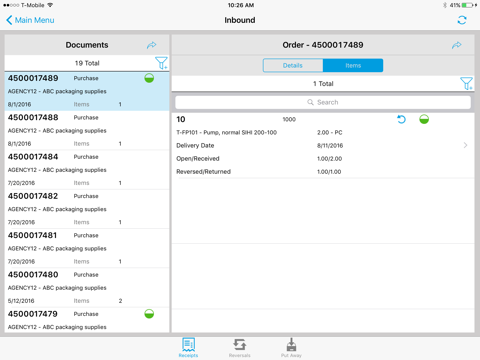Tap the Open/Received value 1.00/2.00
This screenshot has height=360, width=480.
click(x=329, y=159)
